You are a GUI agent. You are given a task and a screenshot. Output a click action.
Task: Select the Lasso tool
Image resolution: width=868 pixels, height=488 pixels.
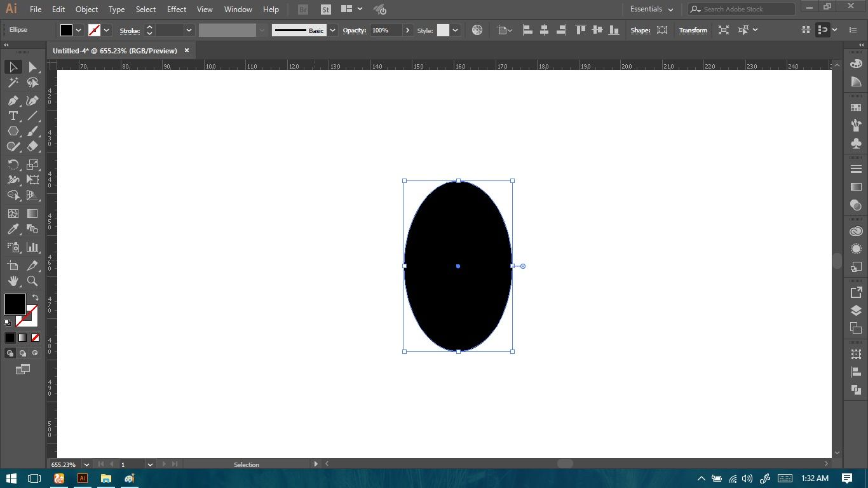tap(32, 83)
